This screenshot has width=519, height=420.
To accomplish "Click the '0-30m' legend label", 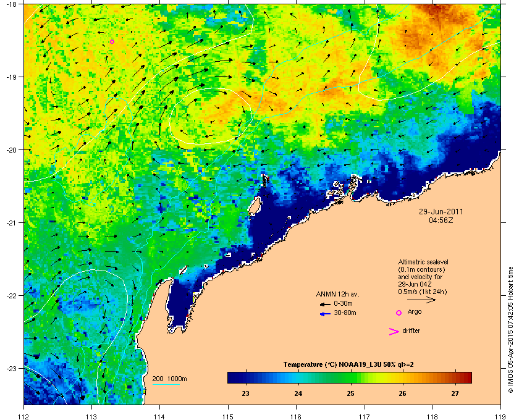I will coord(343,303).
